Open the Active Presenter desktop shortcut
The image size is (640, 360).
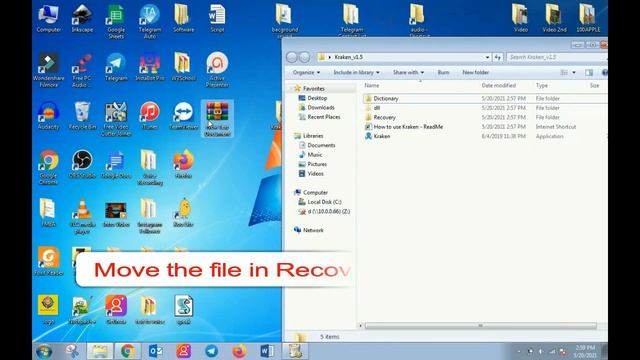217,70
